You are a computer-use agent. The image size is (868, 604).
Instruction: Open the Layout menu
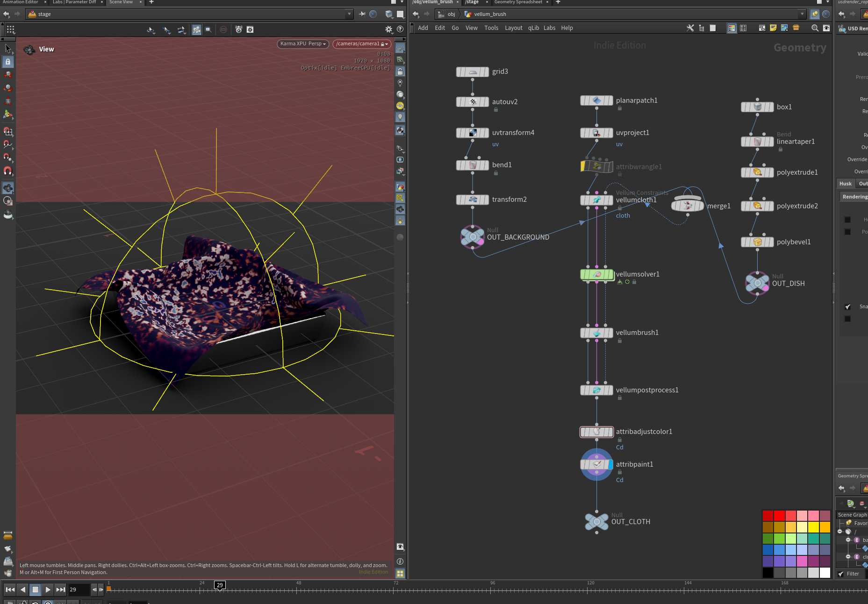(514, 28)
